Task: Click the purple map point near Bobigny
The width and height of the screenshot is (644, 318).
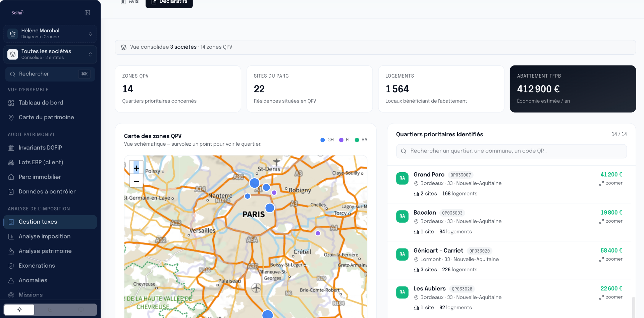Action: [x=274, y=192]
